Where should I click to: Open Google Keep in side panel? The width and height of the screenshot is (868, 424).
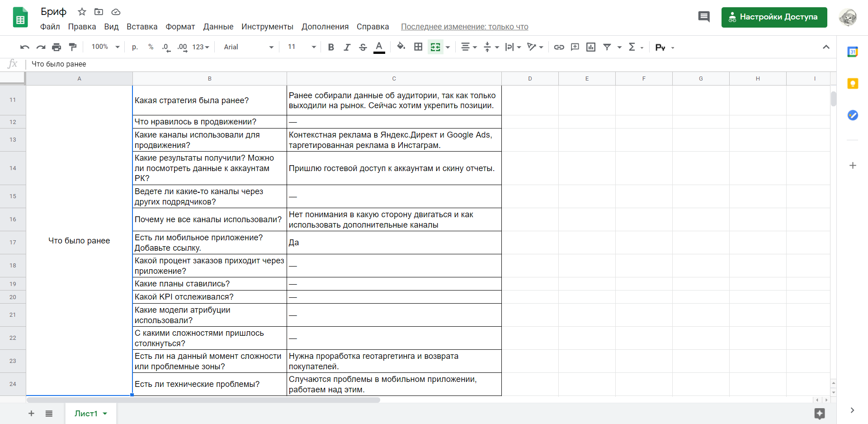point(853,84)
